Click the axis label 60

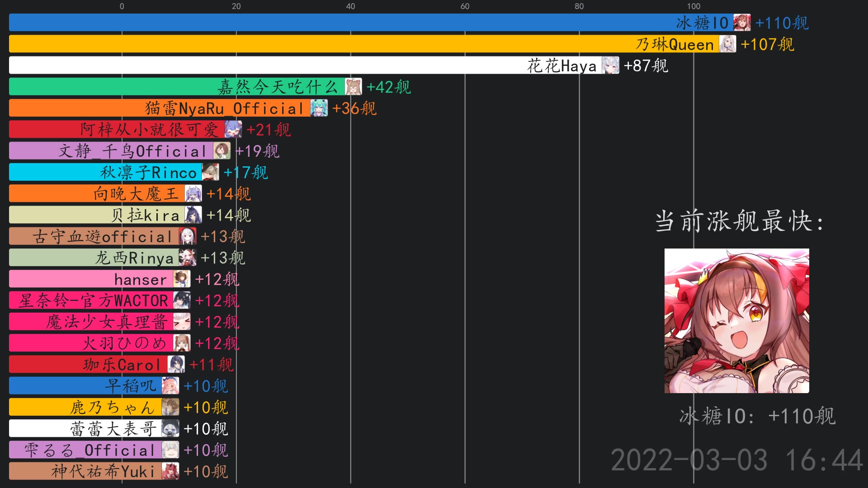click(465, 6)
